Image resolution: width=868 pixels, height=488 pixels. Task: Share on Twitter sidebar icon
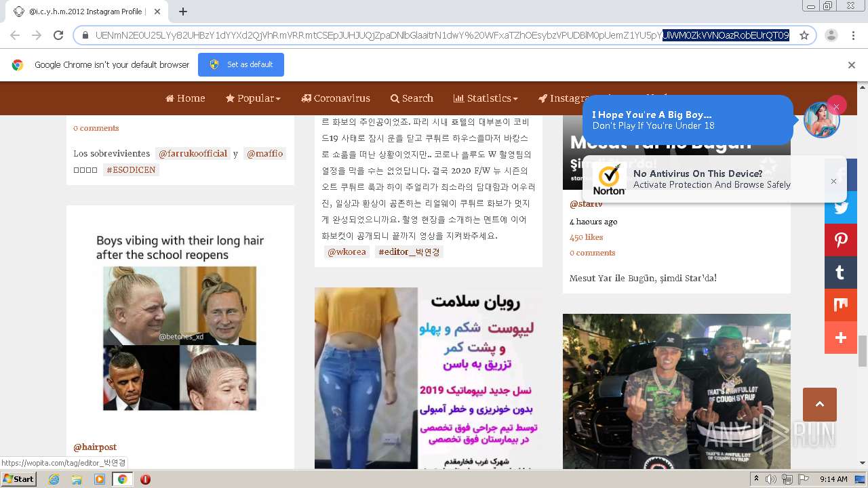[x=841, y=207]
